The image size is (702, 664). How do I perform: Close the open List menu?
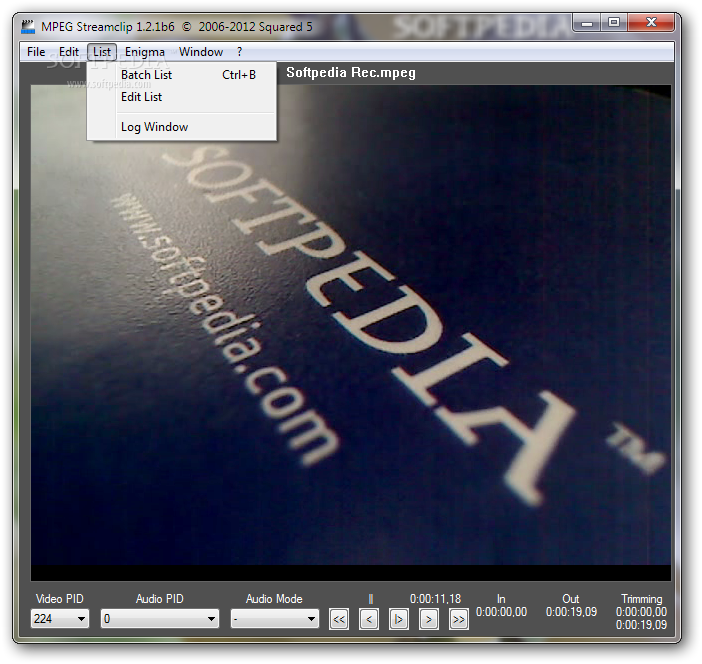[x=102, y=52]
